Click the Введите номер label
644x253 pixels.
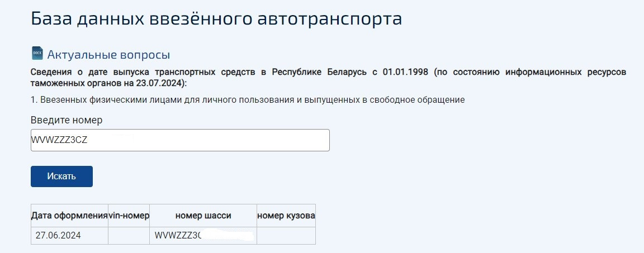(x=67, y=120)
